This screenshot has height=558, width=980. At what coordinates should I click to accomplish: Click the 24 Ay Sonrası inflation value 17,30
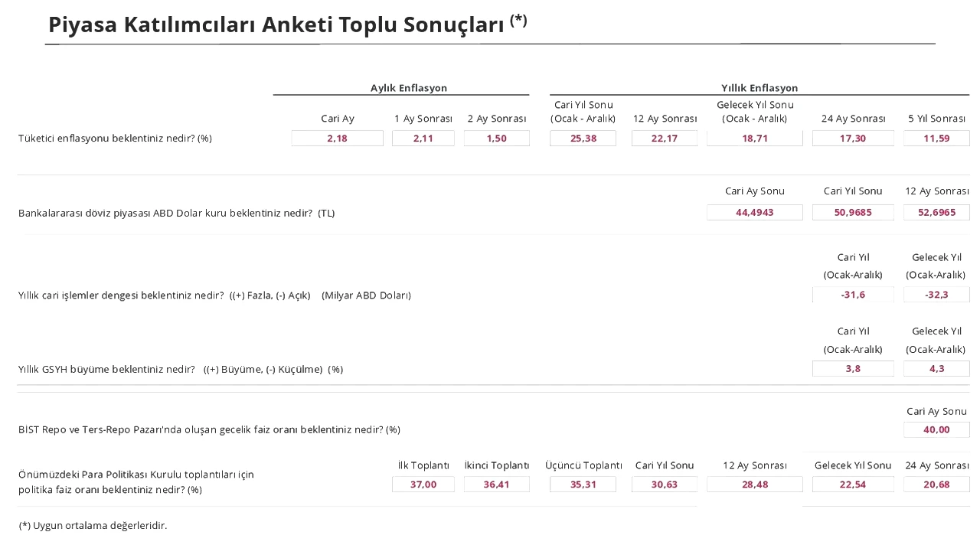852,139
